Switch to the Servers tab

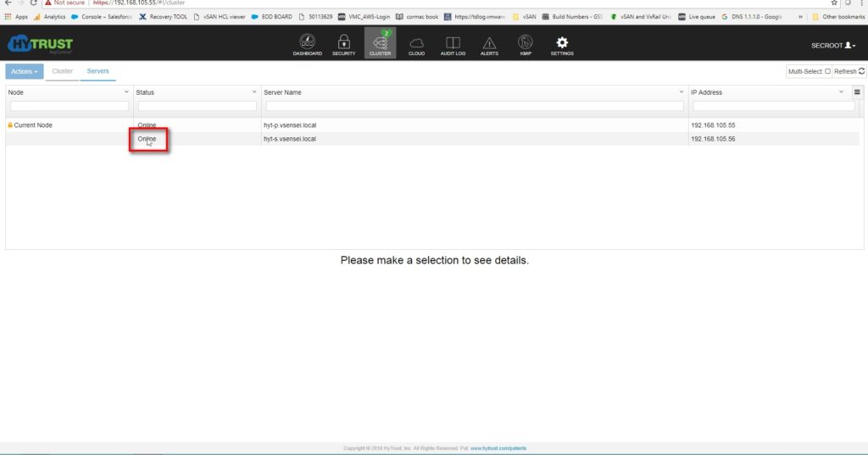(97, 72)
